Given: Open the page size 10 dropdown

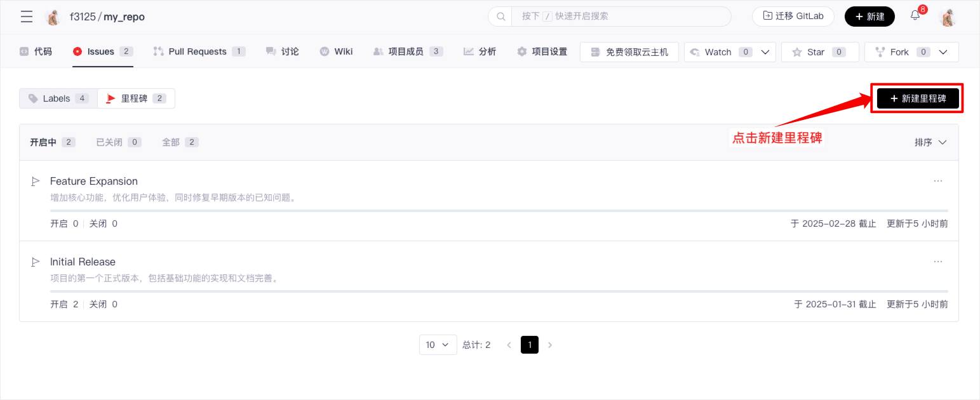Looking at the screenshot, I should [438, 345].
